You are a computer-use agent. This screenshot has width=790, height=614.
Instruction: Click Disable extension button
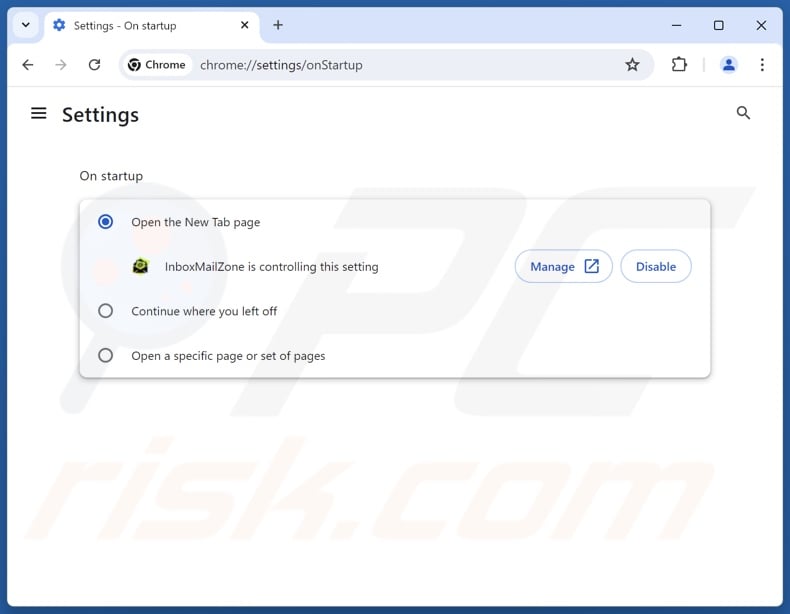pyautogui.click(x=655, y=266)
